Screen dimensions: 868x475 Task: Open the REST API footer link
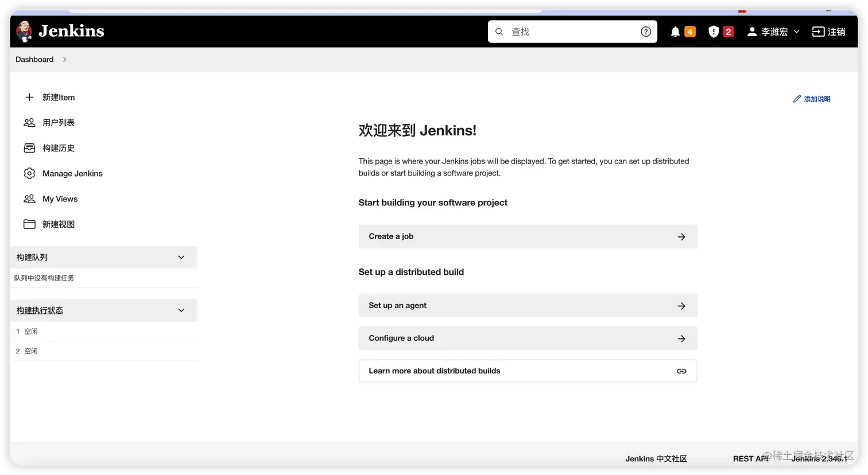[x=750, y=459]
